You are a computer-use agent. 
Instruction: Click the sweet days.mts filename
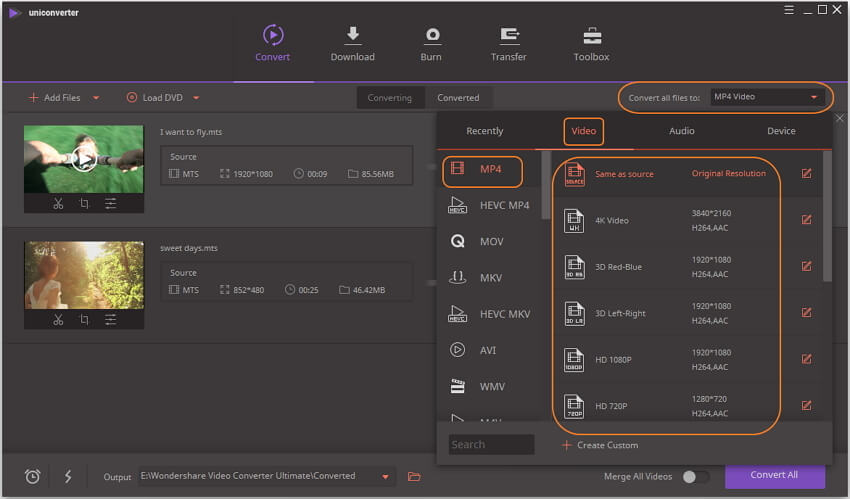[x=189, y=248]
